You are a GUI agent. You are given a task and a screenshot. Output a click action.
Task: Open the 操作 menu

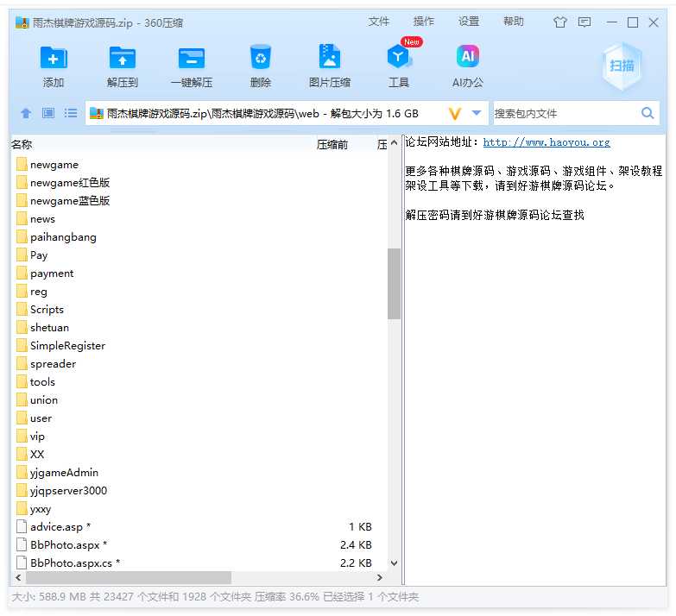pyautogui.click(x=423, y=22)
